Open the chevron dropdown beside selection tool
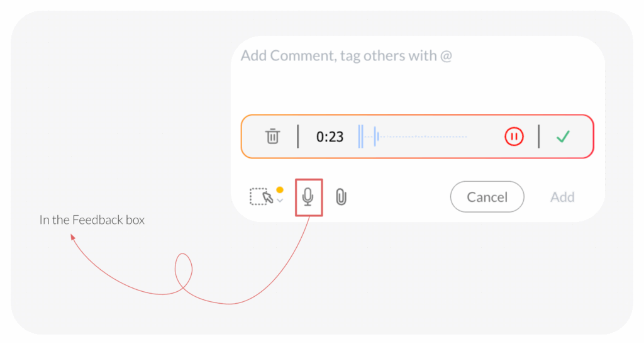Viewport: 644px width, 344px height. (x=280, y=200)
